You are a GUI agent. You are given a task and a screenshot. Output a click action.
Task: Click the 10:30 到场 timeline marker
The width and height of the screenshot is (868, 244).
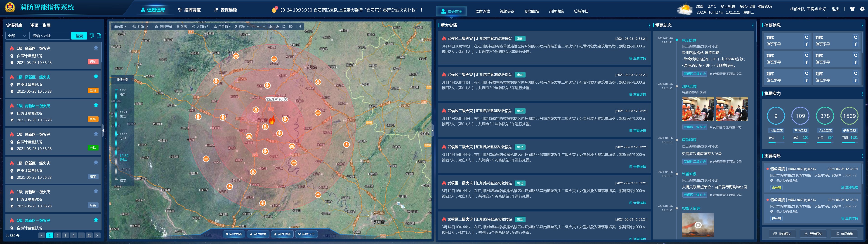(x=123, y=136)
